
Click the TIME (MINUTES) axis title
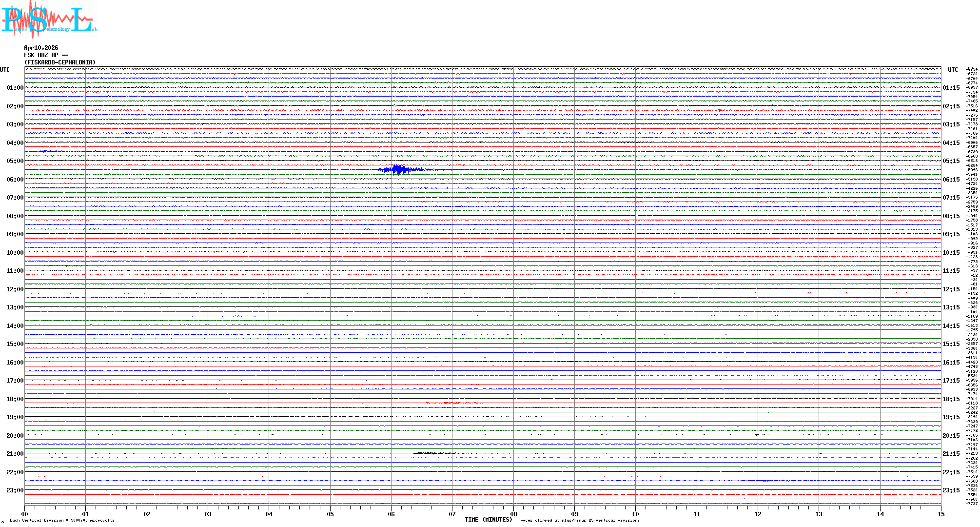click(x=488, y=520)
